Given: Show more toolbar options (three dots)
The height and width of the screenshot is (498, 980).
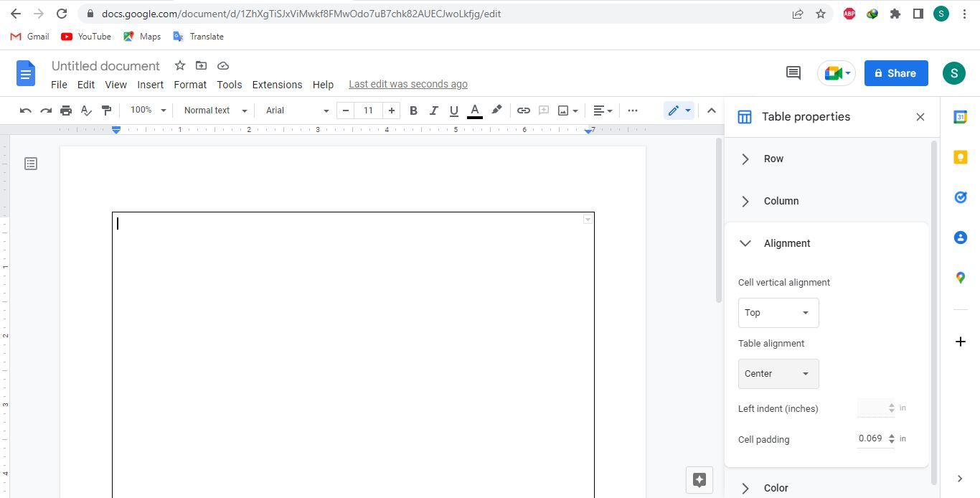Looking at the screenshot, I should [632, 111].
